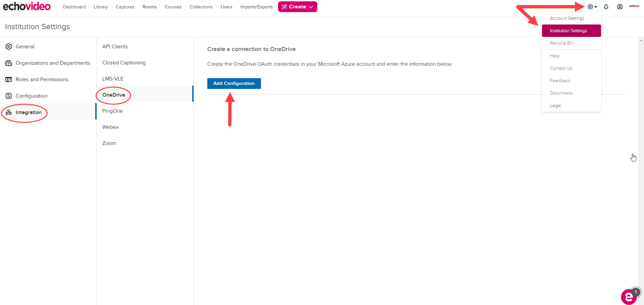
Task: Open the Captures page
Action: 125,7
